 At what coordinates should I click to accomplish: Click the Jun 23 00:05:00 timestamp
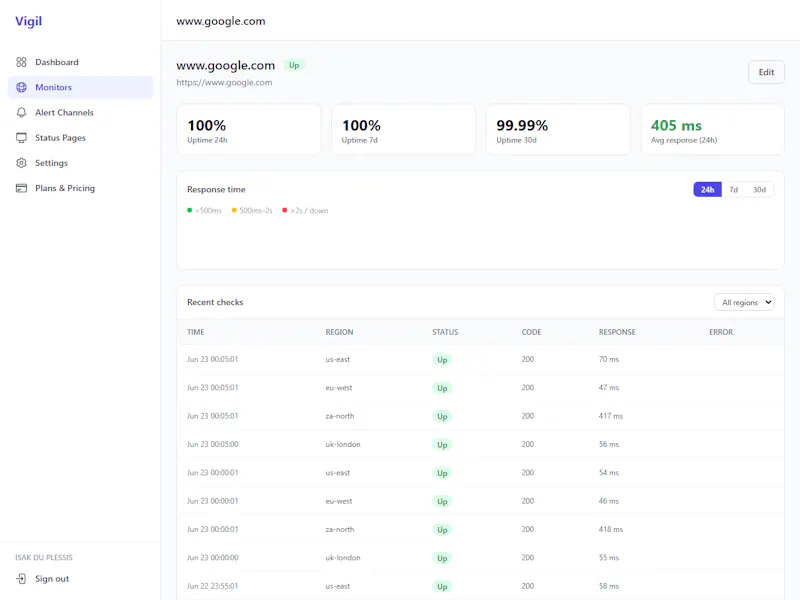point(212,444)
